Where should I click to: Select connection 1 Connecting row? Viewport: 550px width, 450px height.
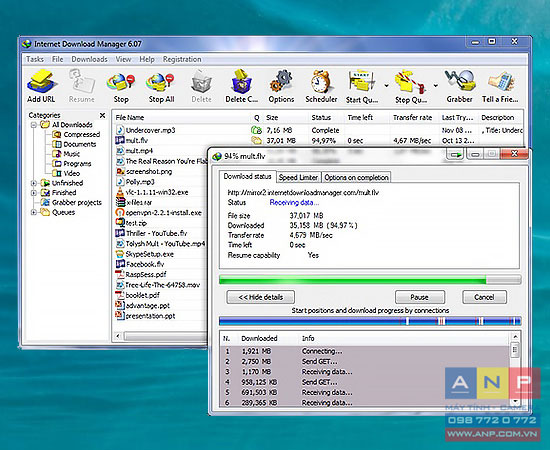pos(365,351)
